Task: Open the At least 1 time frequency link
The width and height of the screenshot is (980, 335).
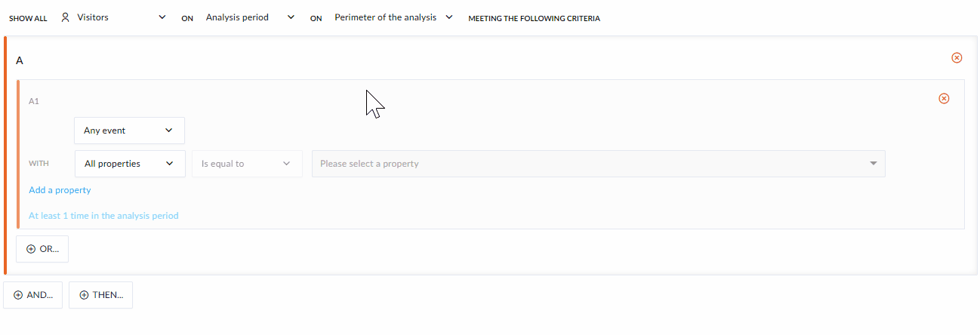Action: 103,216
